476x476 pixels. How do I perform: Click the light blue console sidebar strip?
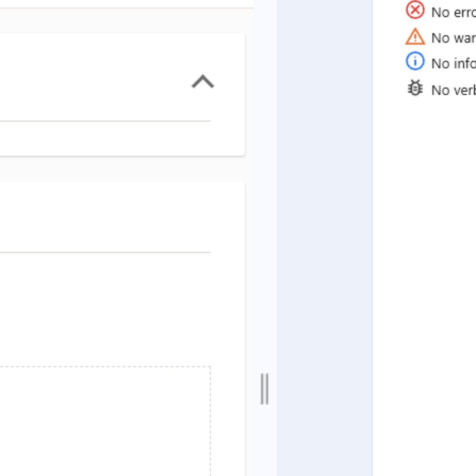[325, 238]
